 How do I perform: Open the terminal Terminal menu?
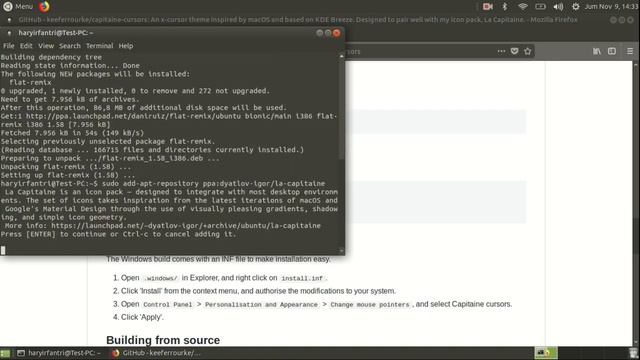coord(99,46)
